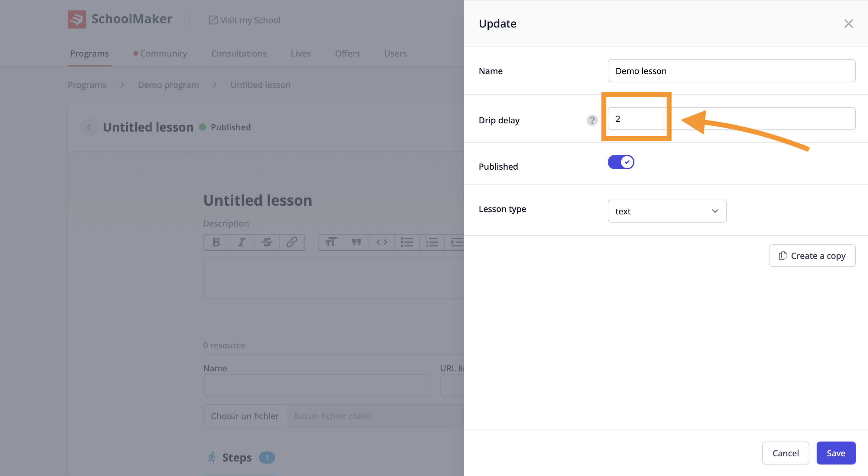This screenshot has height=476, width=868.
Task: Click Create a copy button
Action: (x=812, y=256)
